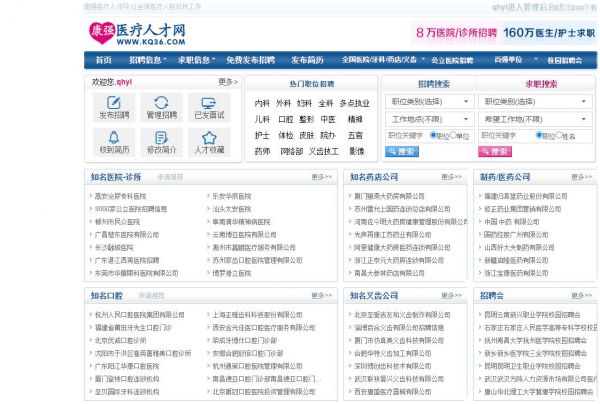600x404 pixels.
Task: Click the 160万医生/护士求职 banner
Action: point(549,33)
